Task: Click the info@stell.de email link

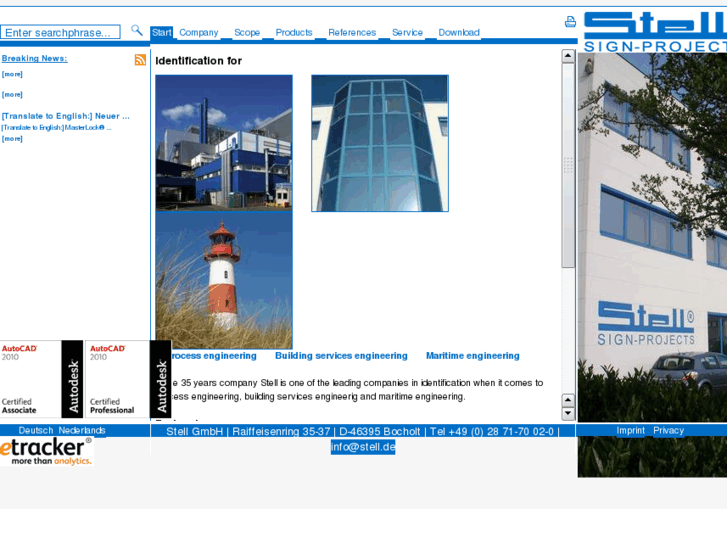Action: [x=363, y=447]
